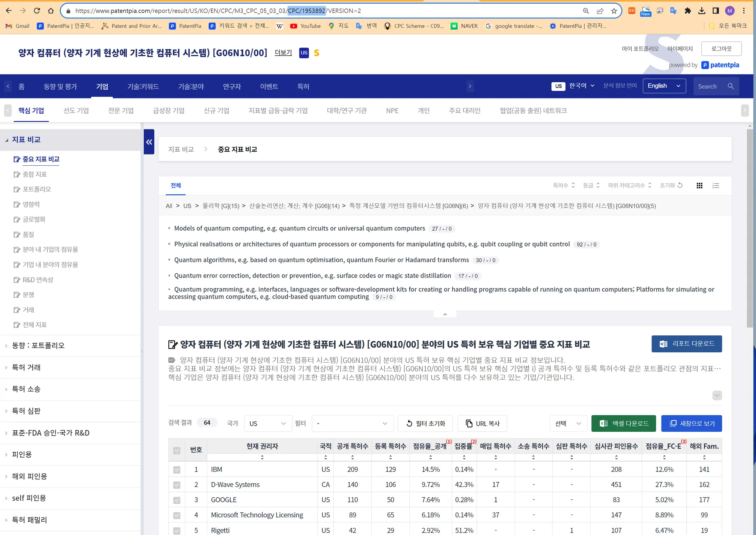Click the Search magnifier icon in navbar
This screenshot has width=756, height=535.
click(731, 86)
